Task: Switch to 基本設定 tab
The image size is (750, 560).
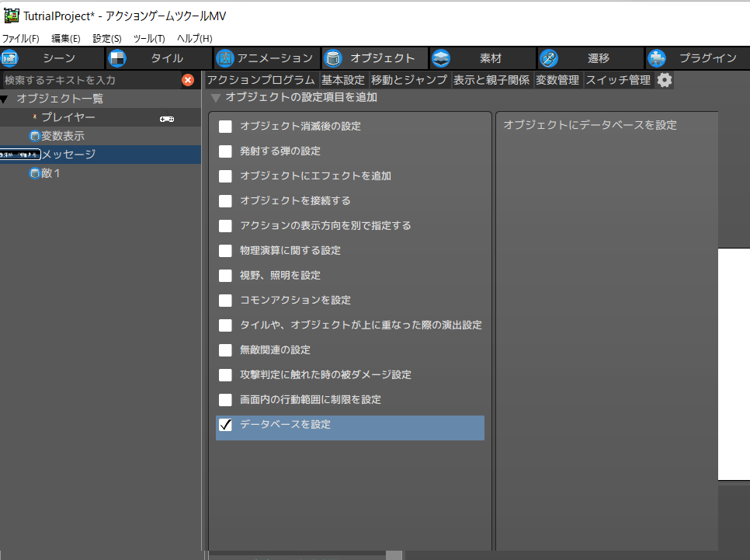Action: point(343,80)
